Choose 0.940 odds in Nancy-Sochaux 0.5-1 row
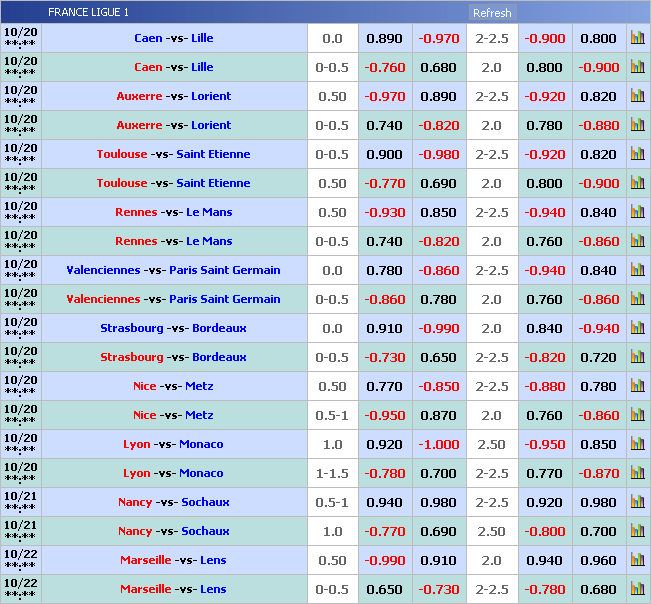 tap(385, 502)
